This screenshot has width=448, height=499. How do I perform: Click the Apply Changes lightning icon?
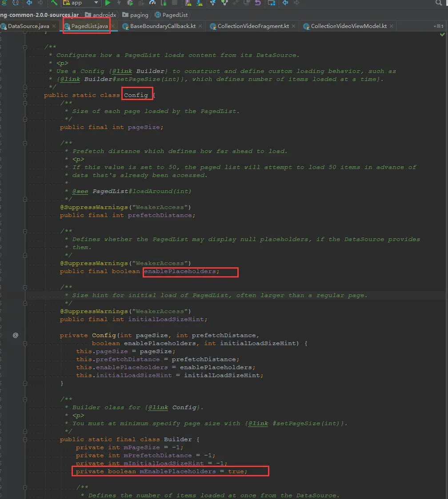pos(119,3)
